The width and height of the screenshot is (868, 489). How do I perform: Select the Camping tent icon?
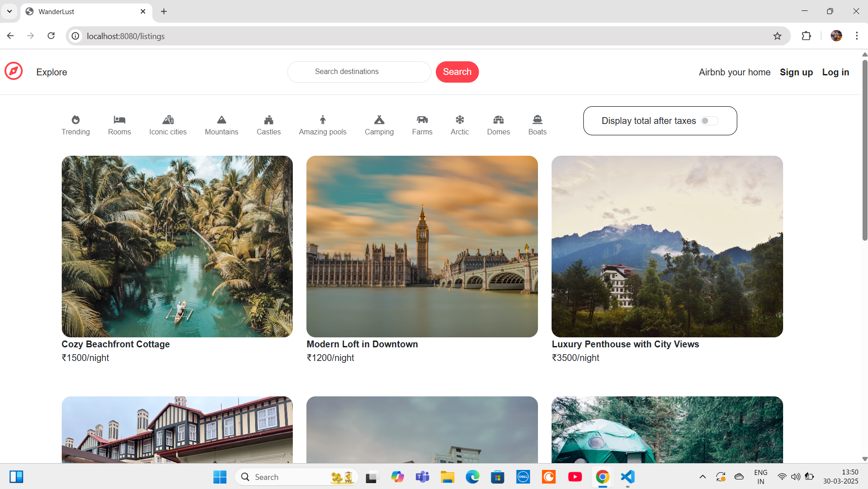tap(379, 120)
